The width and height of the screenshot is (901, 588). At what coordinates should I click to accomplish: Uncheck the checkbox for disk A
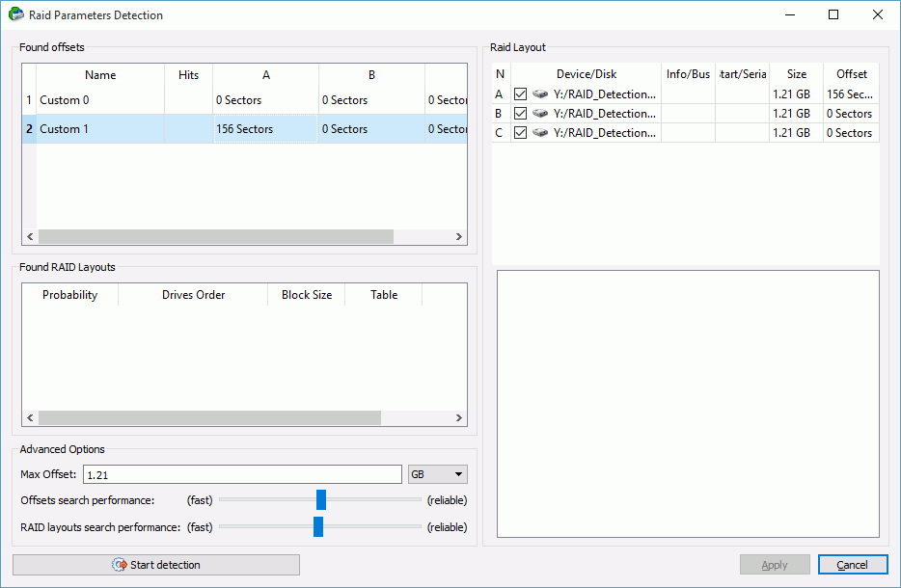click(521, 94)
